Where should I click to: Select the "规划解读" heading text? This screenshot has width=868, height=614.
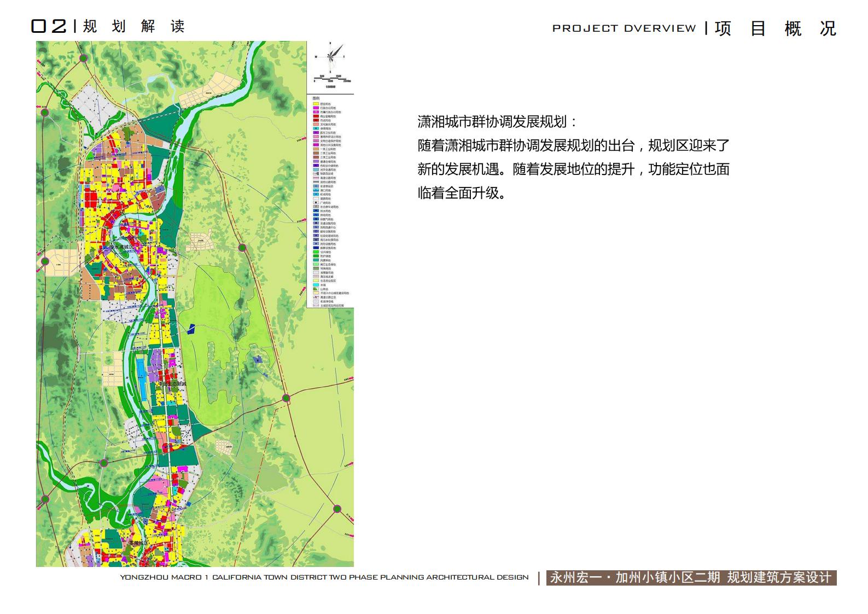pyautogui.click(x=134, y=26)
